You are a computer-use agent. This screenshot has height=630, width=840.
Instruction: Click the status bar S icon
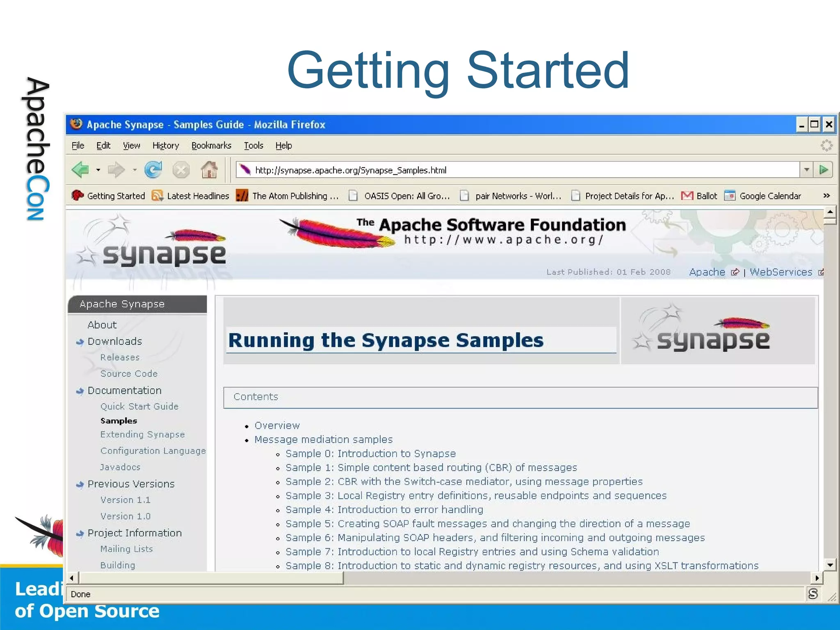tap(813, 593)
